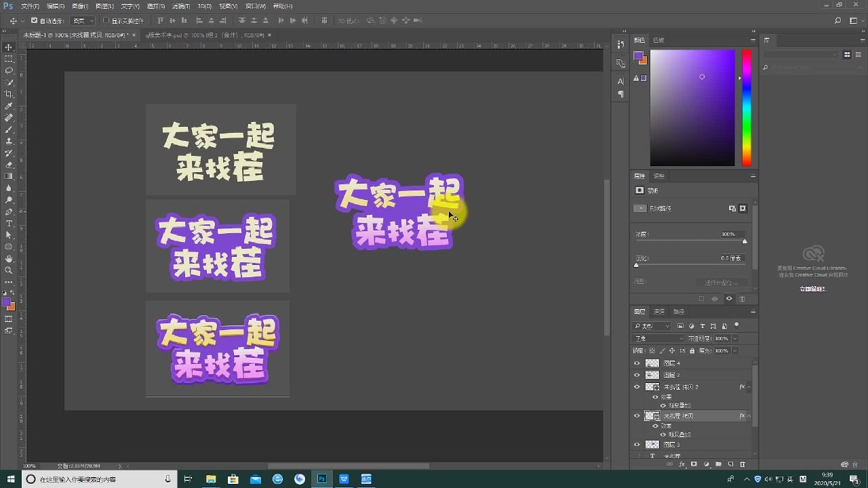868x488 pixels.
Task: Select the Move tool in toolbox
Action: pyautogui.click(x=9, y=47)
